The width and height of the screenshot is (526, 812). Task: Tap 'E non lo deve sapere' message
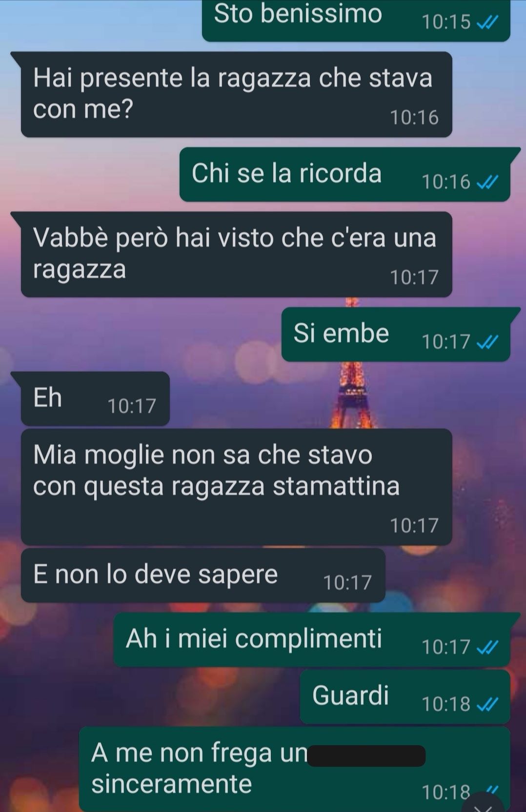click(203, 575)
